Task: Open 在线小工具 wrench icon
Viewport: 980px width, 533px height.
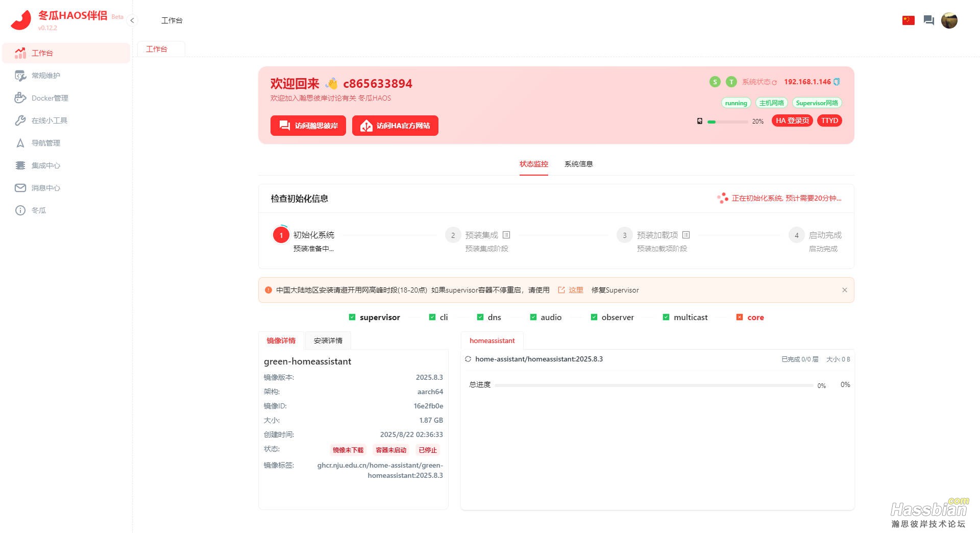Action: (x=20, y=120)
